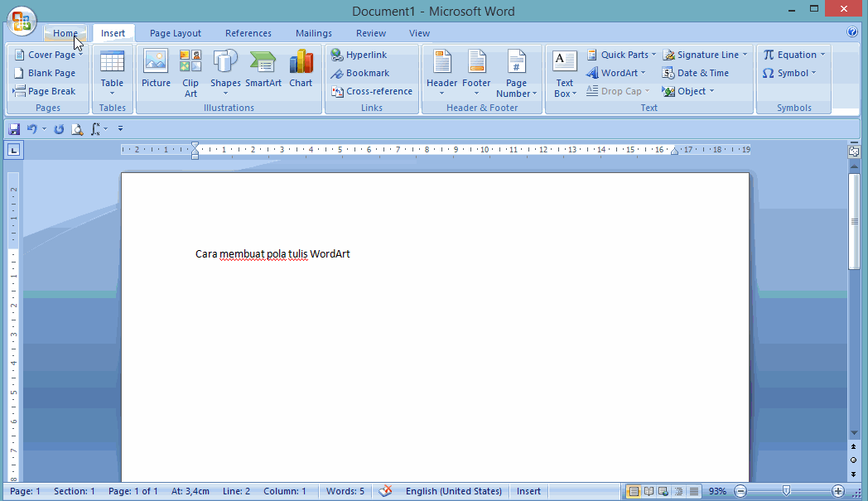Image resolution: width=868 pixels, height=501 pixels.
Task: Add a Page Break
Action: click(x=46, y=91)
